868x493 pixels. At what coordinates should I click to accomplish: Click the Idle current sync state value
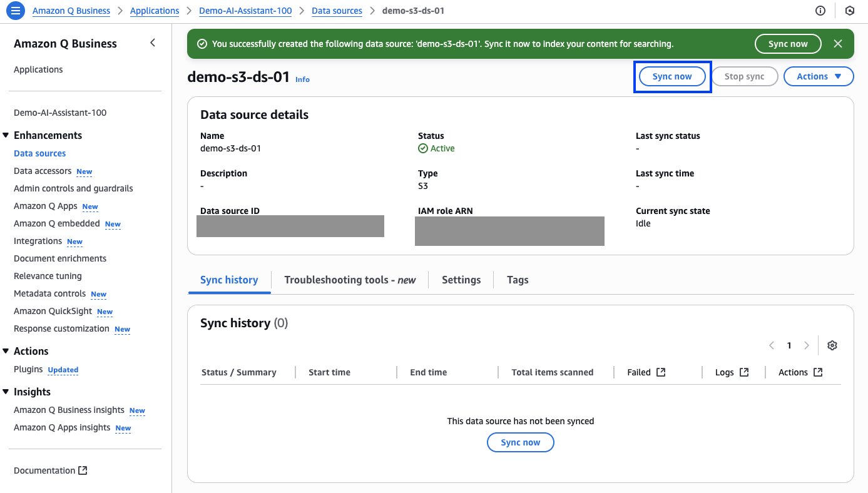pyautogui.click(x=643, y=223)
